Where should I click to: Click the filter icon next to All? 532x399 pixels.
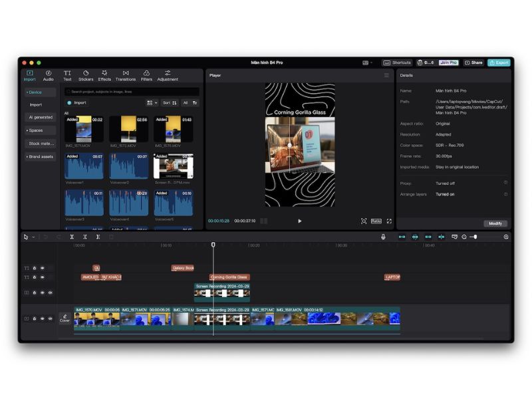195,103
